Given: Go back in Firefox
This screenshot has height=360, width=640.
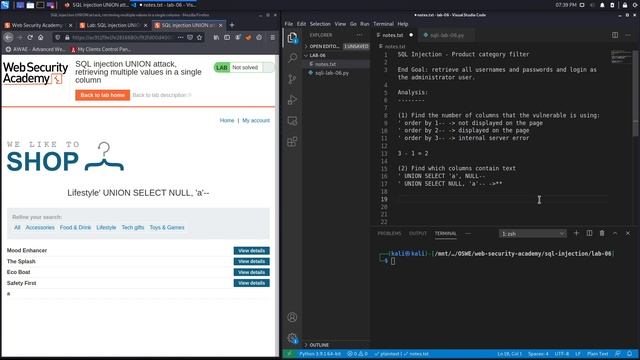Looking at the screenshot, I should click(x=9, y=37).
